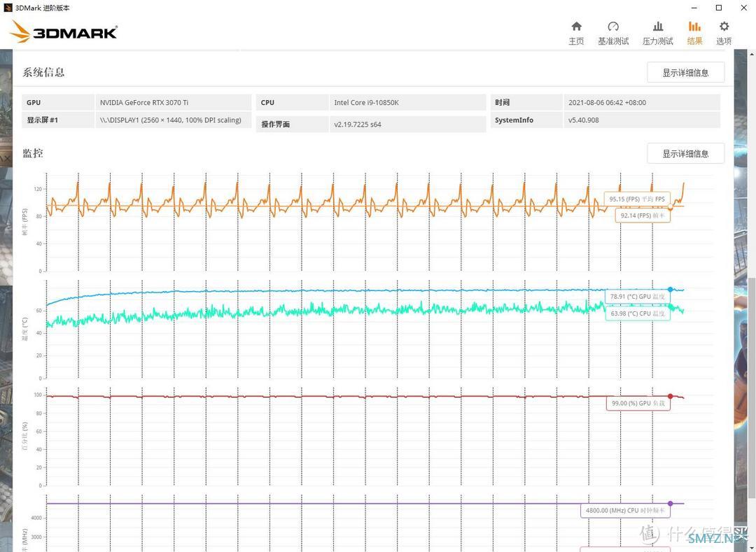756x552 pixels.
Task: Click the 时间 label cell
Action: 526,103
